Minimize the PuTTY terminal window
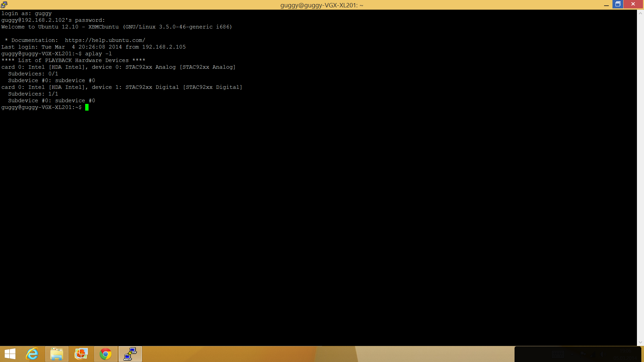This screenshot has width=644, height=362. pos(606,5)
